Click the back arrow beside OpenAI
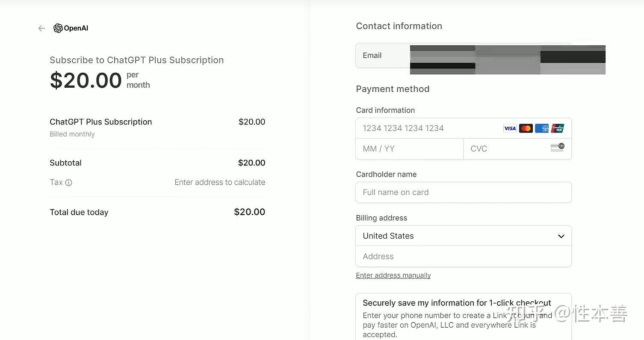Screen dimensions: 644x340 tap(41, 28)
